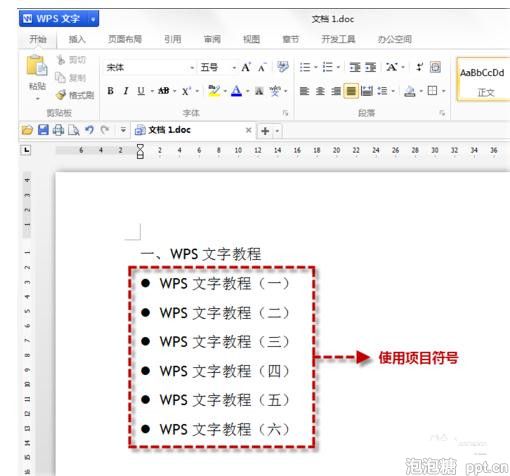The height and width of the screenshot is (476, 510).
Task: Switch to the 开始 (Home) ribbon tab
Action: [38, 39]
